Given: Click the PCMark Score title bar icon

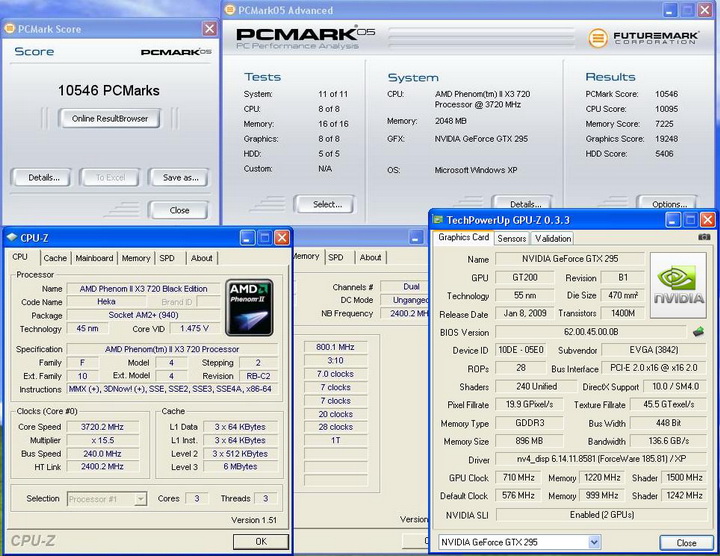Looking at the screenshot, I should point(9,29).
